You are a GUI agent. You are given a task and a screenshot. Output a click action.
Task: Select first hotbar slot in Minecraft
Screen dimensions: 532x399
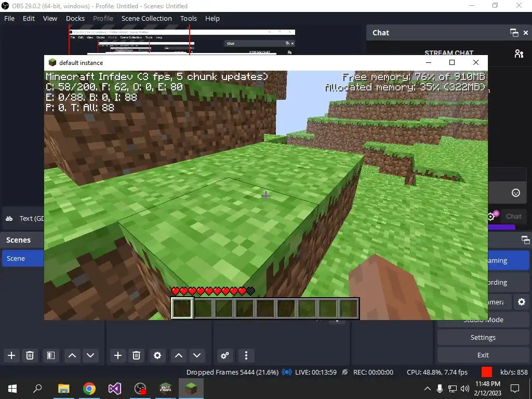[182, 308]
